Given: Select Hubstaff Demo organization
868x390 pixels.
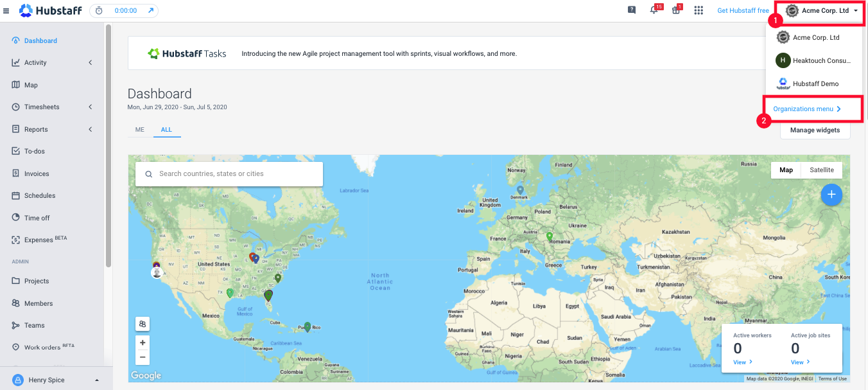Looking at the screenshot, I should point(814,84).
